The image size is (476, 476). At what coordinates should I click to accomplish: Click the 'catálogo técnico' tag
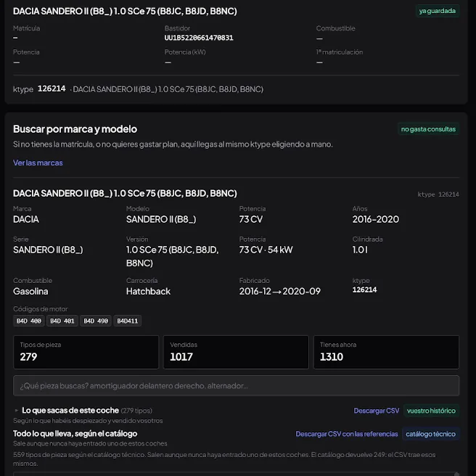coord(430,434)
